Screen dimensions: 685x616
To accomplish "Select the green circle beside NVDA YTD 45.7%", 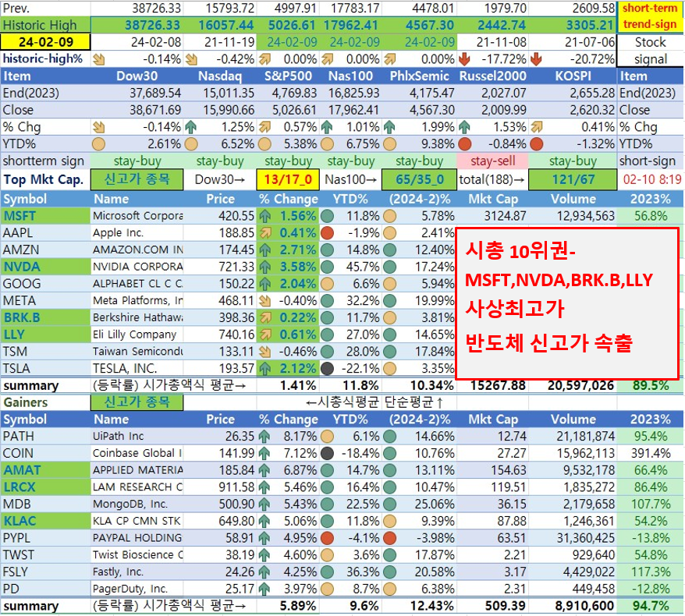I will coord(327,267).
